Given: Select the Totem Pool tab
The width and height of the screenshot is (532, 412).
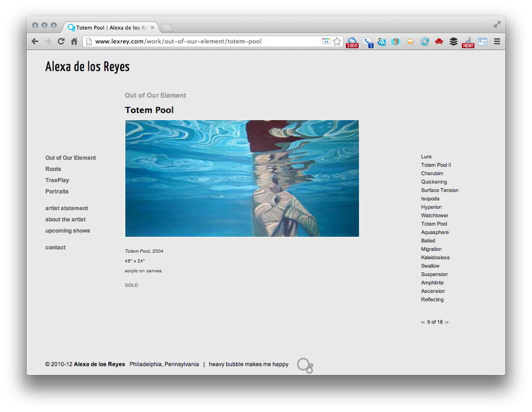Looking at the screenshot, I should pos(110,28).
